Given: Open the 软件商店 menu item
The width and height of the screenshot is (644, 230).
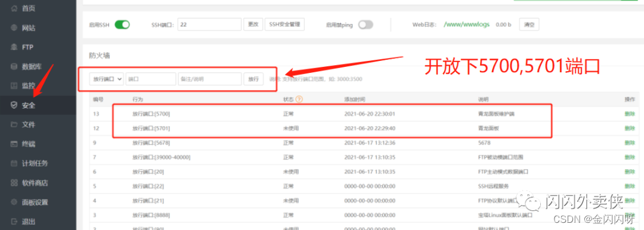Looking at the screenshot, I should click(35, 183).
